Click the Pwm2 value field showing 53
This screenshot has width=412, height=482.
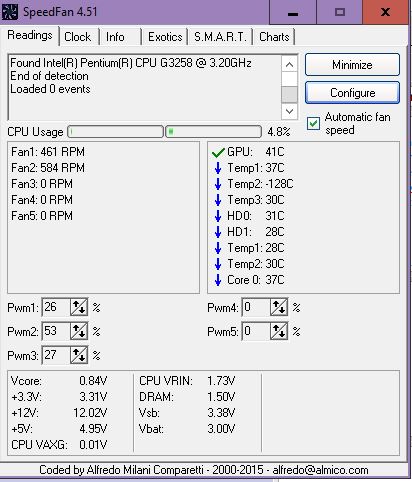(x=56, y=331)
